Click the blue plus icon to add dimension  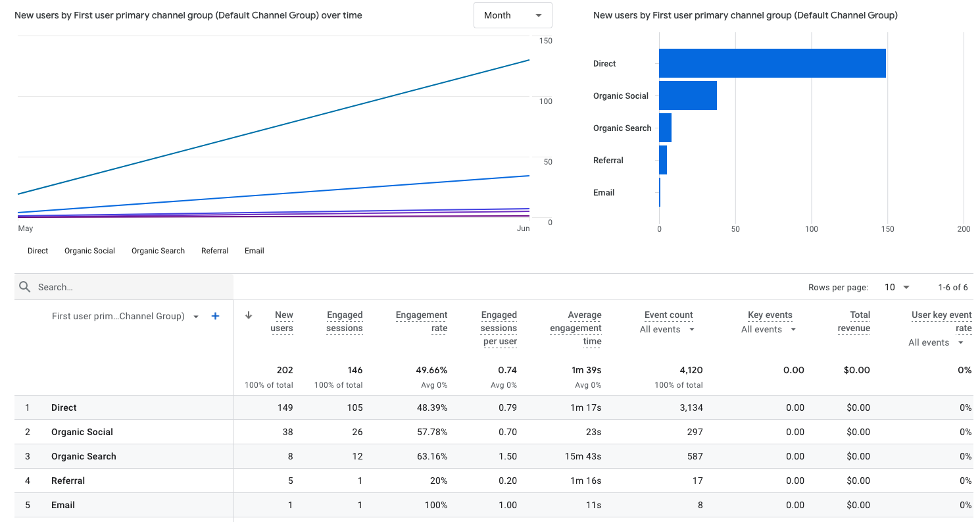pos(215,317)
